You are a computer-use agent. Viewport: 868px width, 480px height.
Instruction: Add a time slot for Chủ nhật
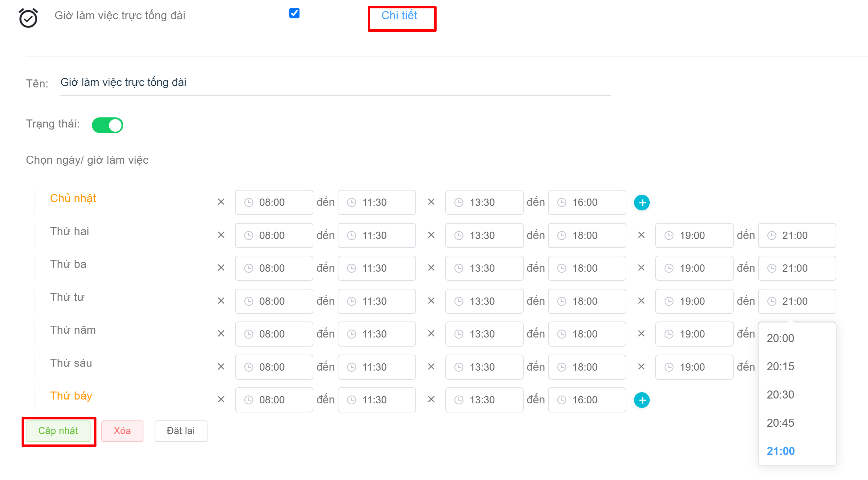tap(642, 202)
